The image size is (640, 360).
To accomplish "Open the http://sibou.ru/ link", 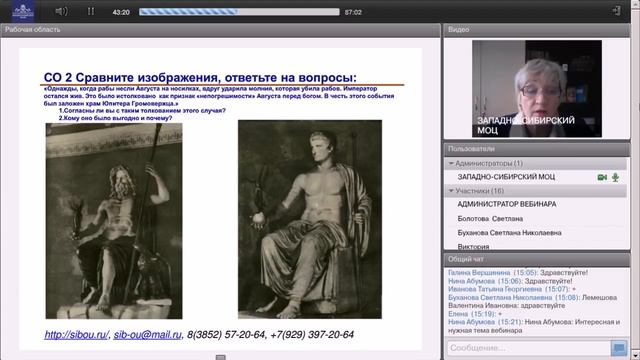I will (76, 335).
